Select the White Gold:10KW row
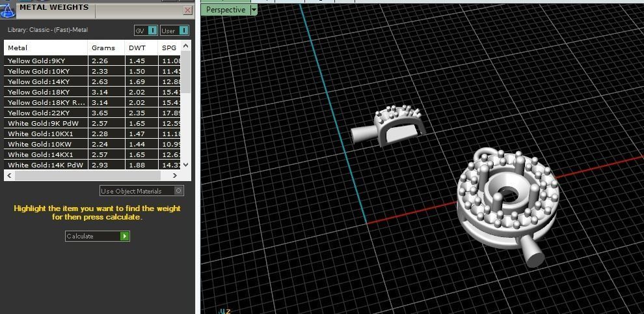Image resolution: width=644 pixels, height=314 pixels. click(x=92, y=144)
